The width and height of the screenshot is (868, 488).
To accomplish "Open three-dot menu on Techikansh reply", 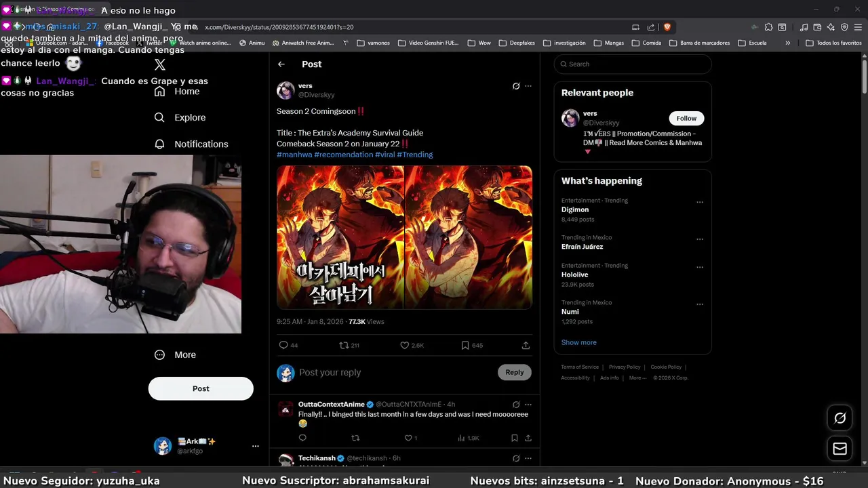I will tap(528, 458).
